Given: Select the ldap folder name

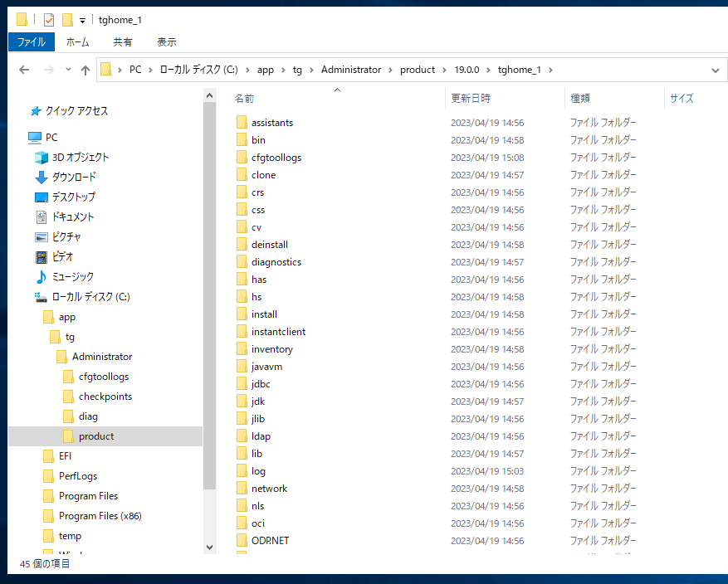Looking at the screenshot, I should point(261,436).
